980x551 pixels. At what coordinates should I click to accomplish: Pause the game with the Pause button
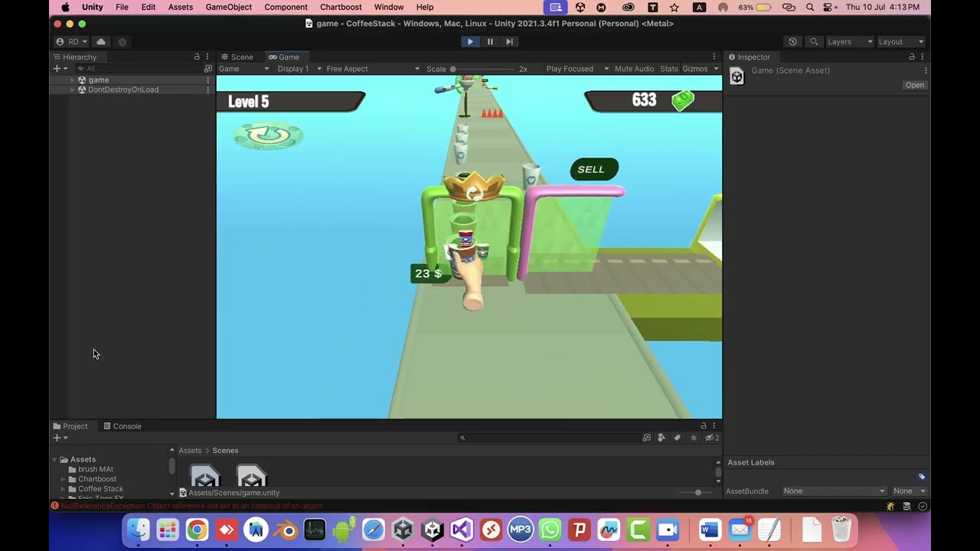(490, 41)
